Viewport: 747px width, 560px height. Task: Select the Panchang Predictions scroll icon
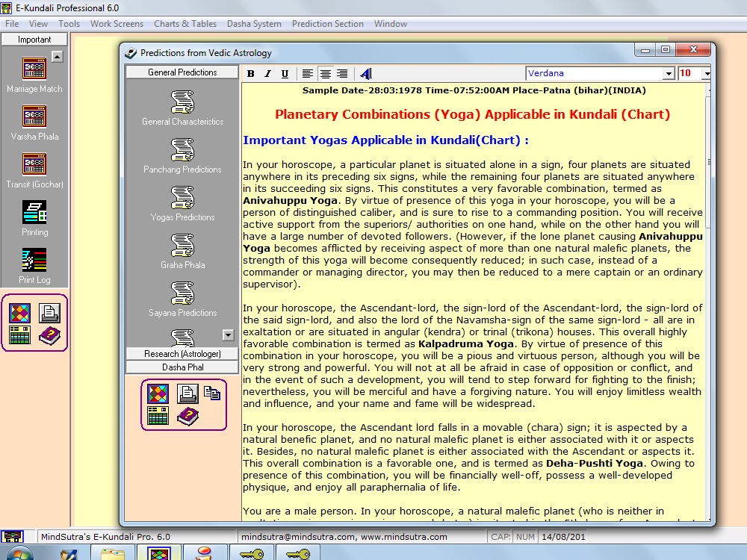182,149
